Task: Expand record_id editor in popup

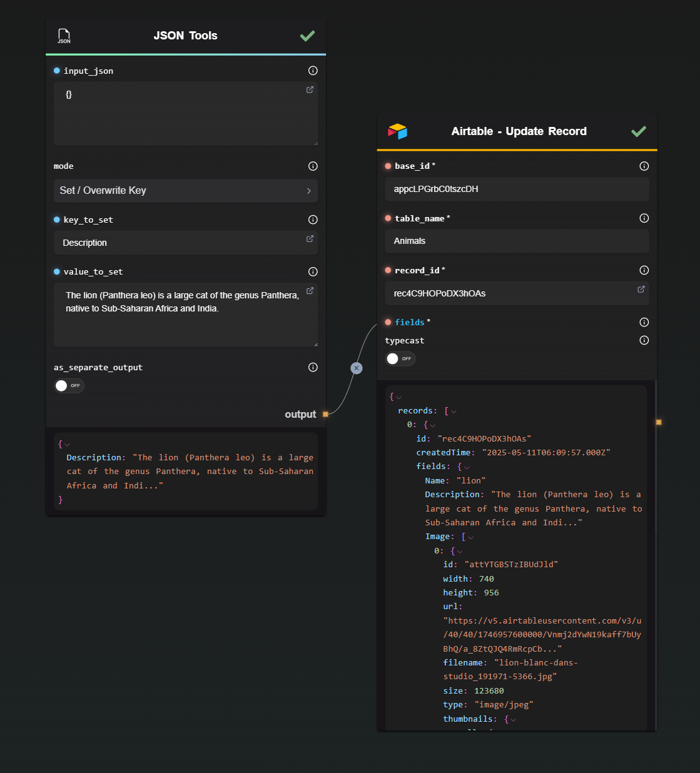Action: 641,289
